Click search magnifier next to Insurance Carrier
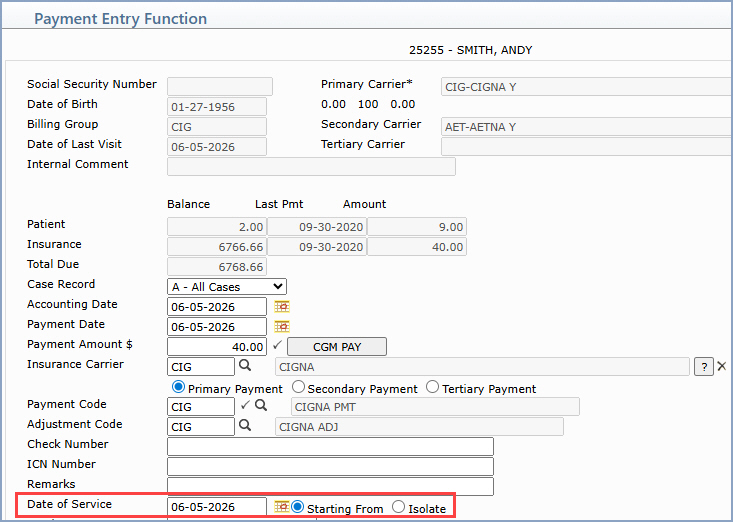The height and width of the screenshot is (522, 733). (245, 365)
